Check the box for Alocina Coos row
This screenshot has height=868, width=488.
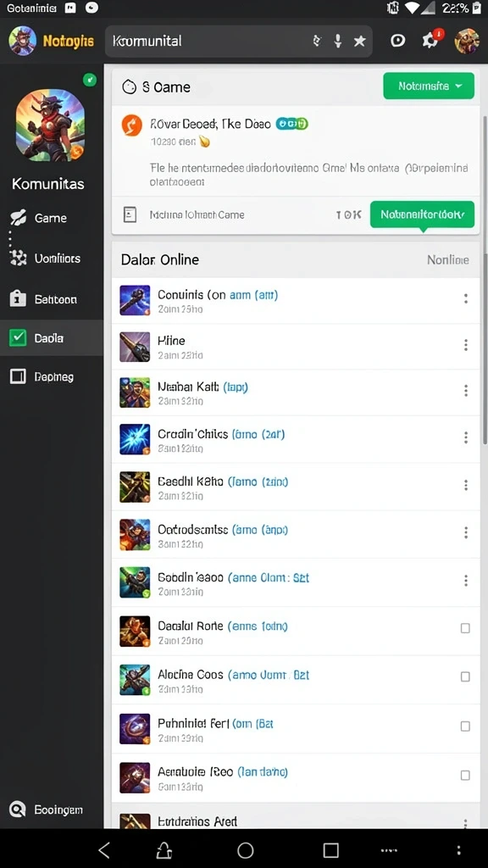click(x=465, y=677)
